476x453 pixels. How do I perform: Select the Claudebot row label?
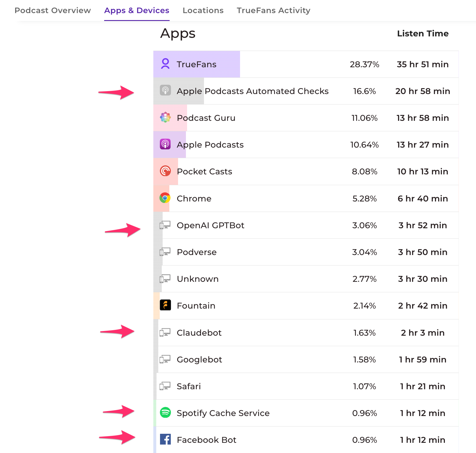click(x=199, y=332)
